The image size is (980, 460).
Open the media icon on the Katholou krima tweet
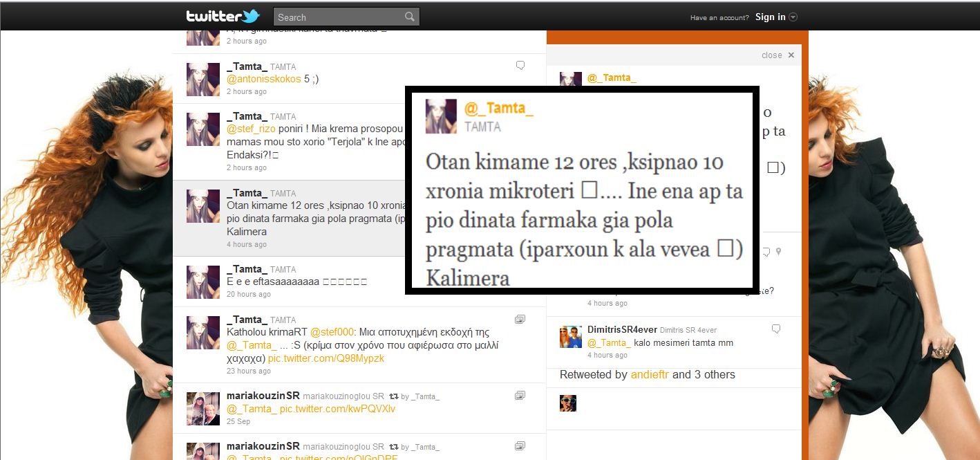coord(520,319)
